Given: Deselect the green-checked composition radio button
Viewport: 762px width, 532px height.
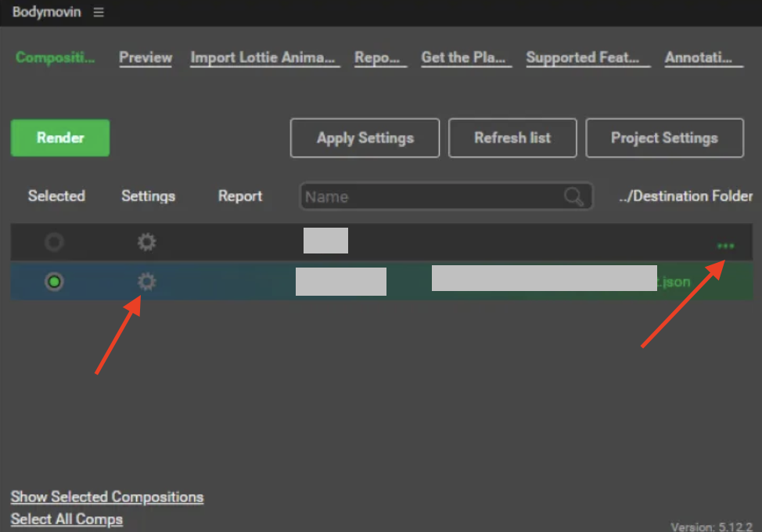Looking at the screenshot, I should 54,282.
